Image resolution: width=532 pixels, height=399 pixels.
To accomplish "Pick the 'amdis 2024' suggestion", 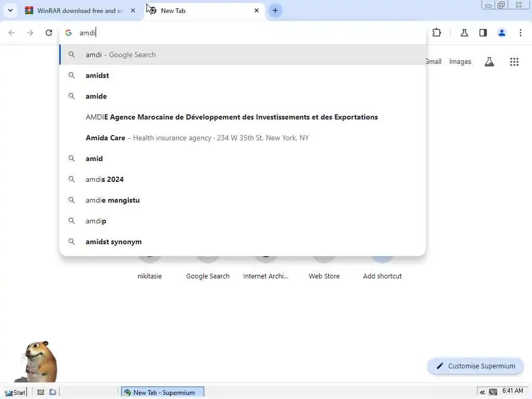I will pyautogui.click(x=243, y=179).
